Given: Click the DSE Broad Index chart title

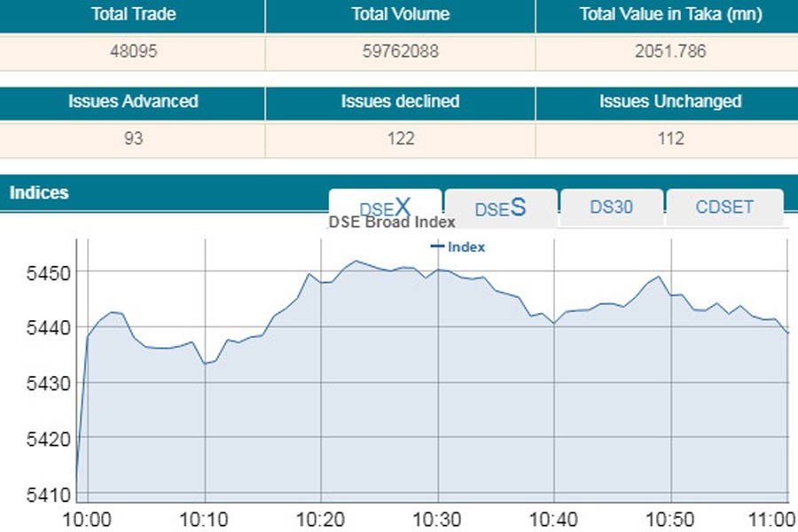Looking at the screenshot, I should 392,223.
